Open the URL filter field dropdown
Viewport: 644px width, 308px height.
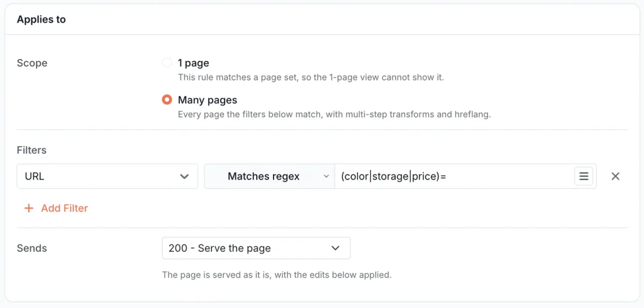click(107, 176)
